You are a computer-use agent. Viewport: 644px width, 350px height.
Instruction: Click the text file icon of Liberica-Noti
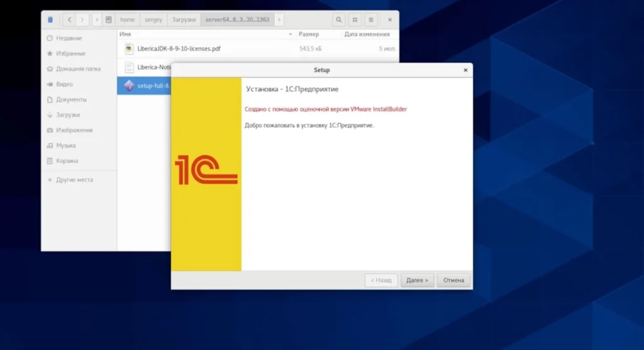(129, 67)
